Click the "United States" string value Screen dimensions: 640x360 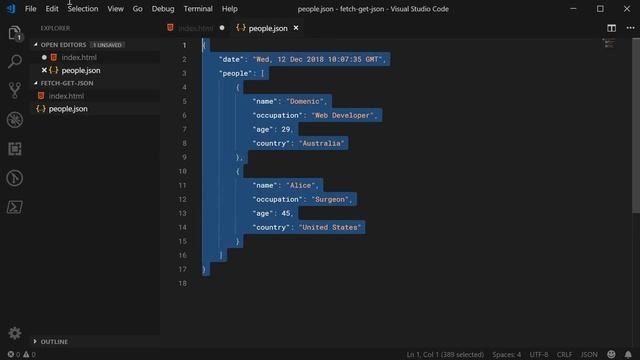click(x=330, y=227)
